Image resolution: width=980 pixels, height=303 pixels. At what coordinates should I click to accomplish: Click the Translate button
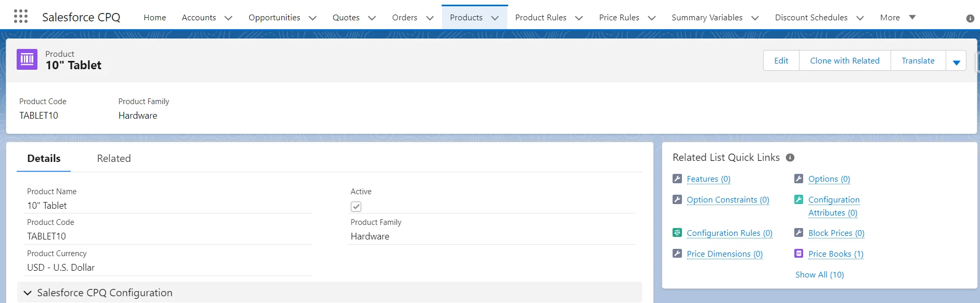pos(918,61)
